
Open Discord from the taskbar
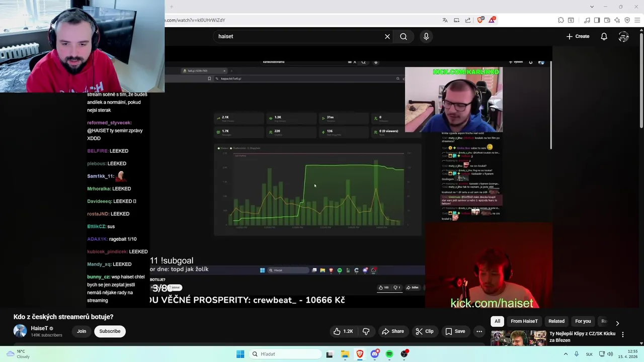tap(374, 354)
